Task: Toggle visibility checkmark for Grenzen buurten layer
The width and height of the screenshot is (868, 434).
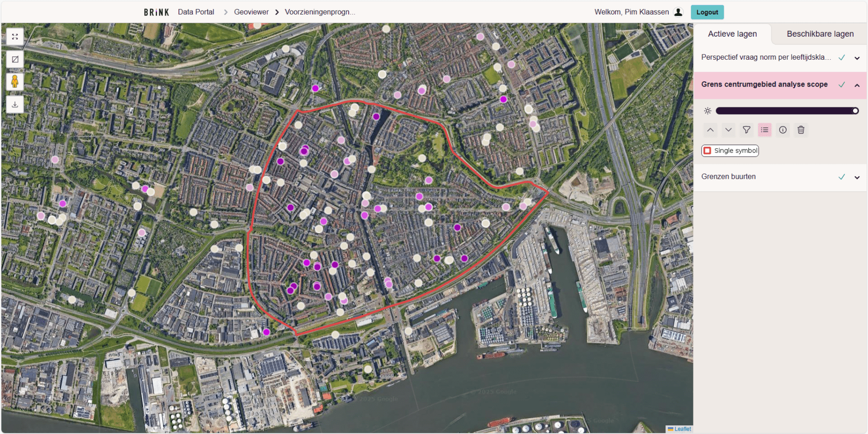Action: 841,177
